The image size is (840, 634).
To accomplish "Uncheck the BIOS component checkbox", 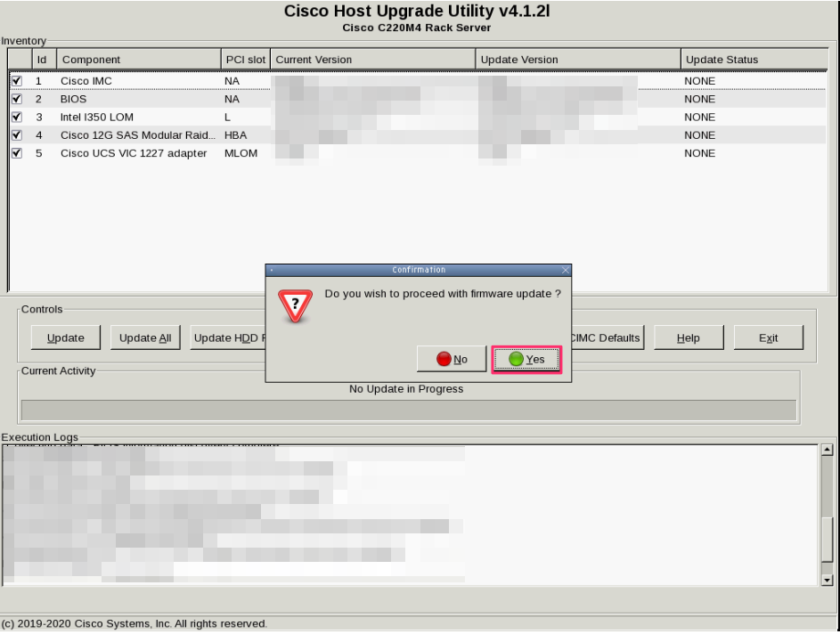I will (x=17, y=99).
